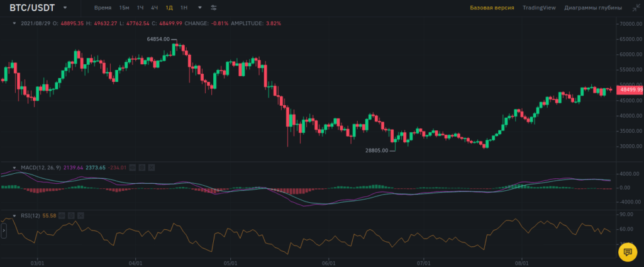This screenshot has width=644, height=267.
Task: Switch to the TradingView tab
Action: pos(540,8)
